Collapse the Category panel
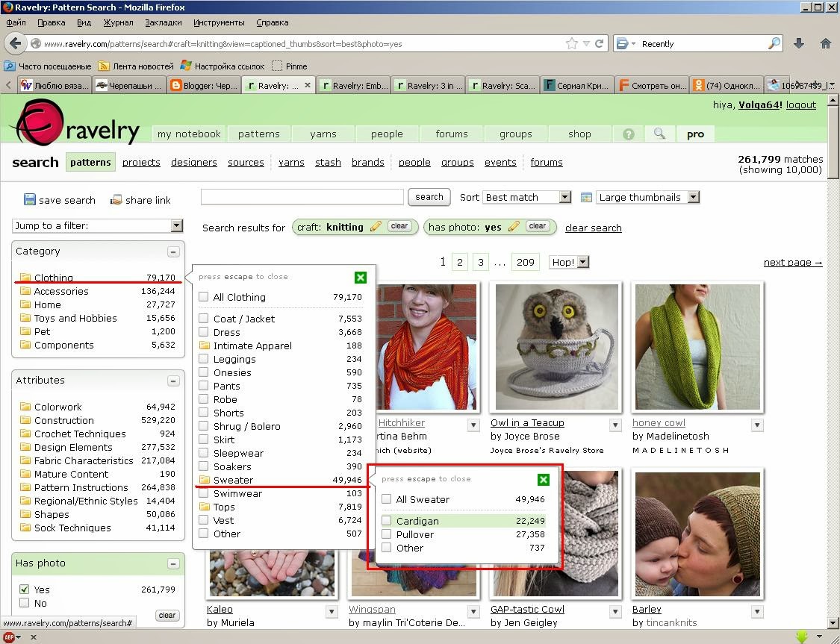Screen dimensions: 840x644 tap(173, 251)
